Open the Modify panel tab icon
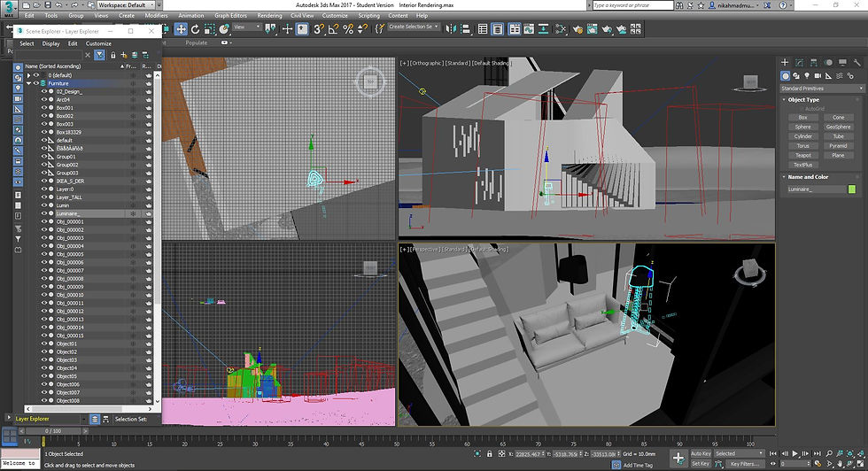 [x=799, y=63]
